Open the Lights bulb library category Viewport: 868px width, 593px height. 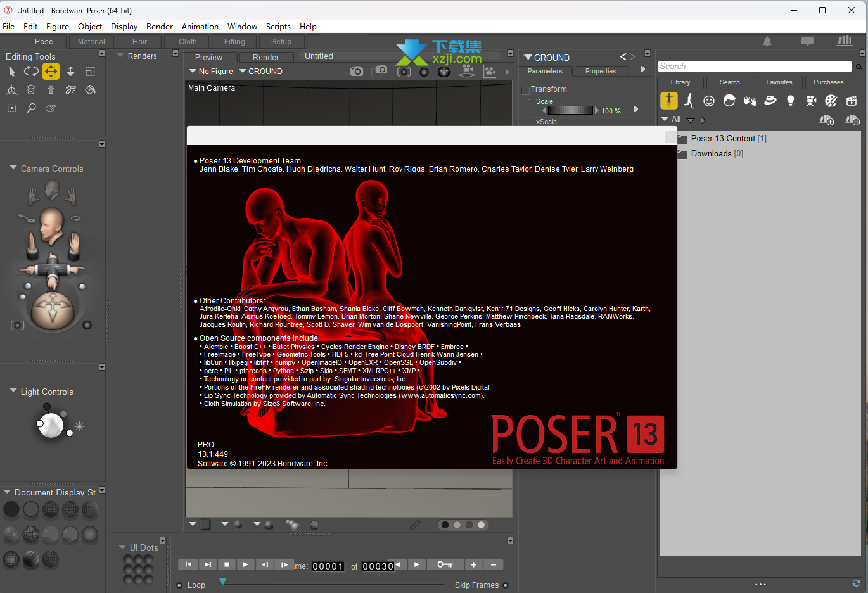click(791, 101)
